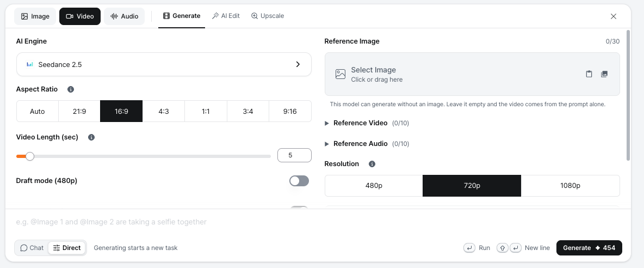Switch to Chat mode
This screenshot has height=268, width=644.
[x=32, y=248]
